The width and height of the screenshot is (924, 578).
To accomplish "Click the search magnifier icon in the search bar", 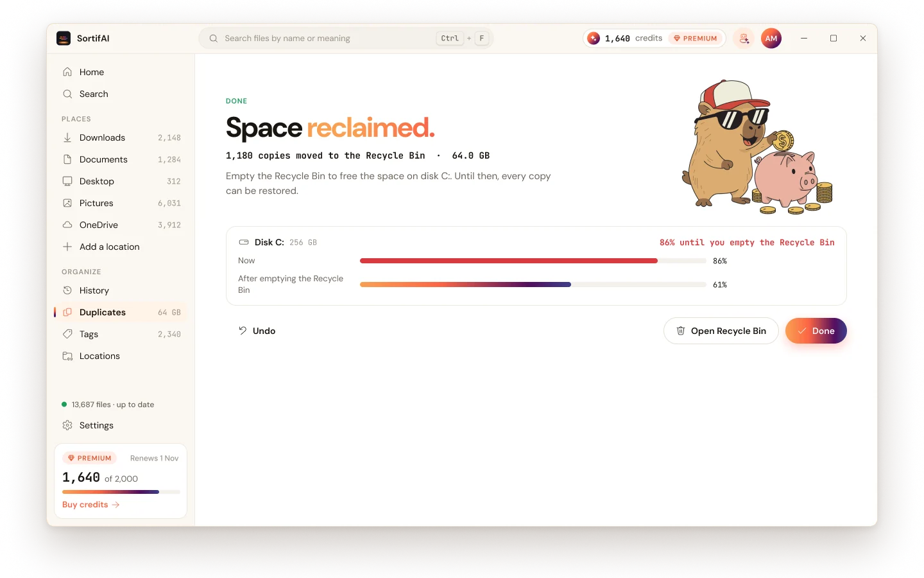I will pos(214,39).
